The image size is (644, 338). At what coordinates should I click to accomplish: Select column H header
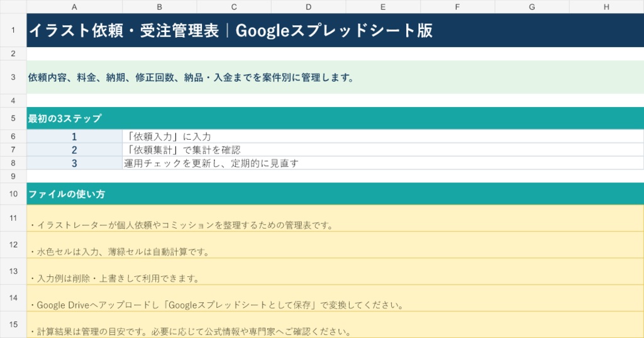click(607, 6)
